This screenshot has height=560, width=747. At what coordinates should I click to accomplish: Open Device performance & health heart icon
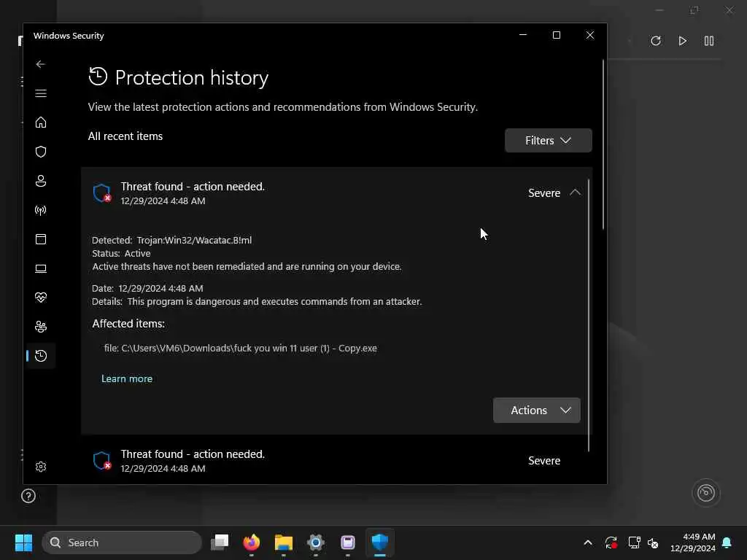click(41, 297)
